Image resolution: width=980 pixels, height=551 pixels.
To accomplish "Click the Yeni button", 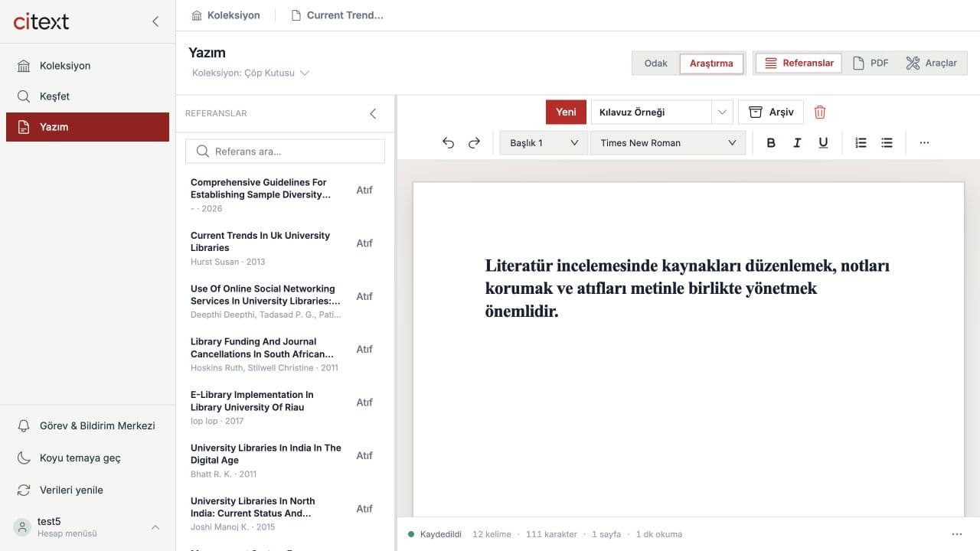I will [x=566, y=112].
